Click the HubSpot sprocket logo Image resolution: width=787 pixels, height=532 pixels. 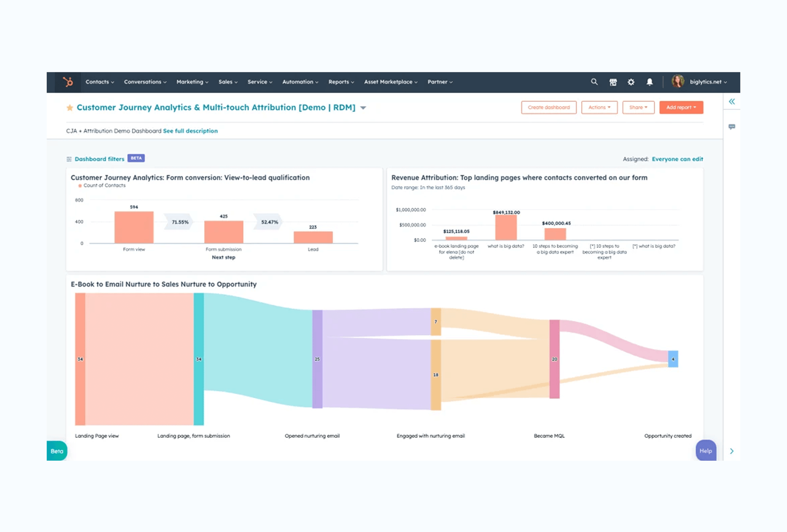(x=68, y=82)
